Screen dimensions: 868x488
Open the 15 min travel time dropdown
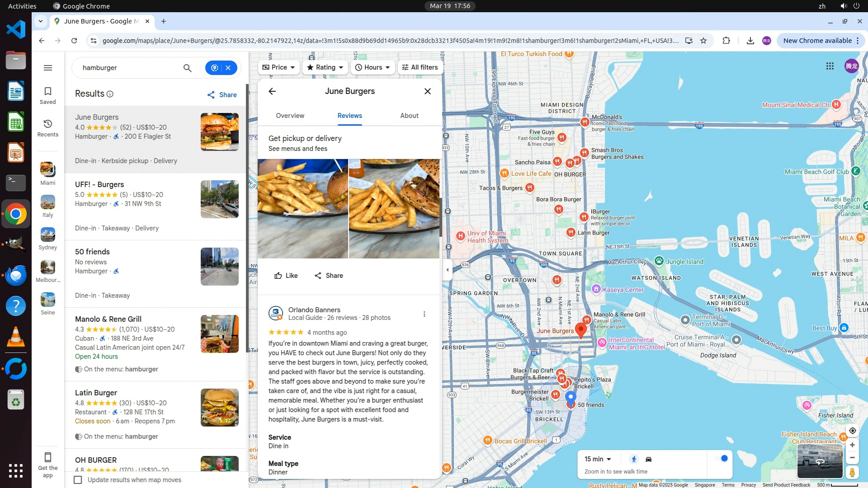[x=598, y=459]
